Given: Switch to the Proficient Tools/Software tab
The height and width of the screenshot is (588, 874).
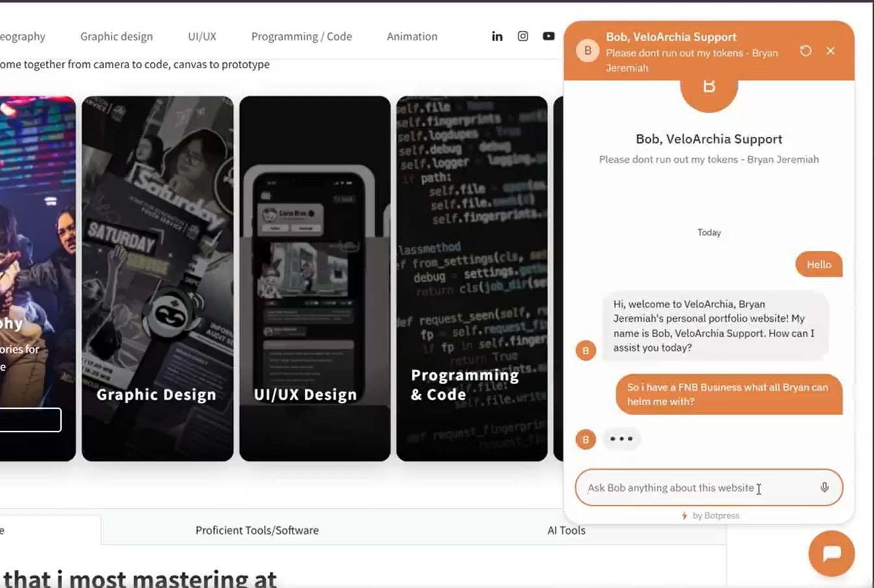Looking at the screenshot, I should (257, 530).
